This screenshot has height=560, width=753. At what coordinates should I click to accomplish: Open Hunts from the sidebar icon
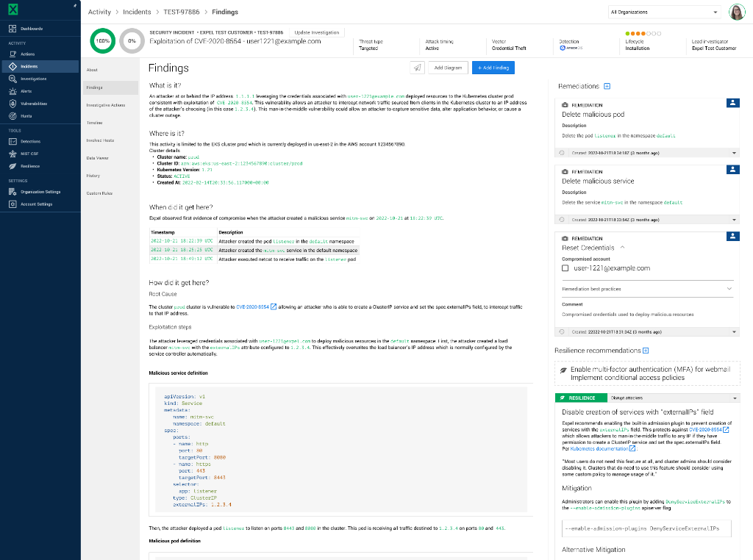click(13, 116)
